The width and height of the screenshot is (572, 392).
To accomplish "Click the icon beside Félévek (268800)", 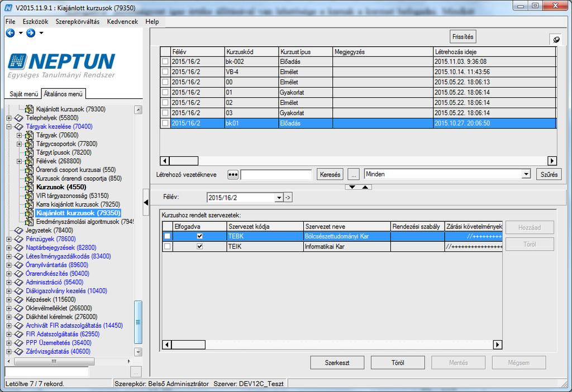I will 30,161.
